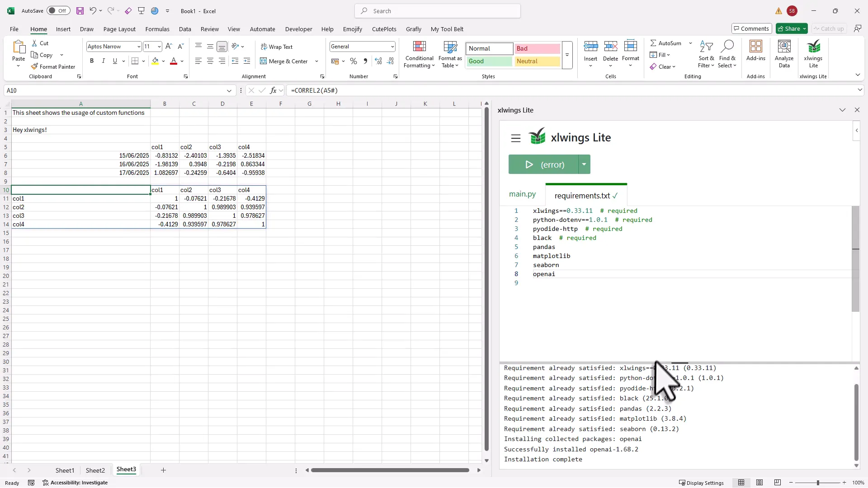Click the Increase Decimal icon

(x=378, y=61)
